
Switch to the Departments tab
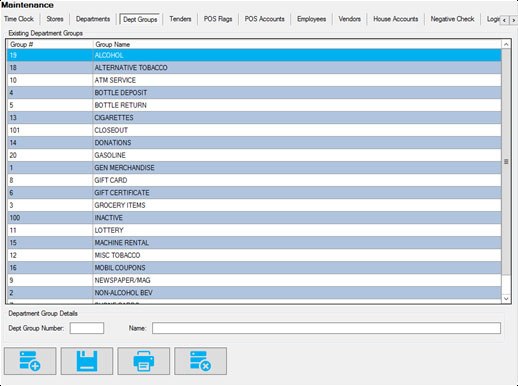coord(93,19)
